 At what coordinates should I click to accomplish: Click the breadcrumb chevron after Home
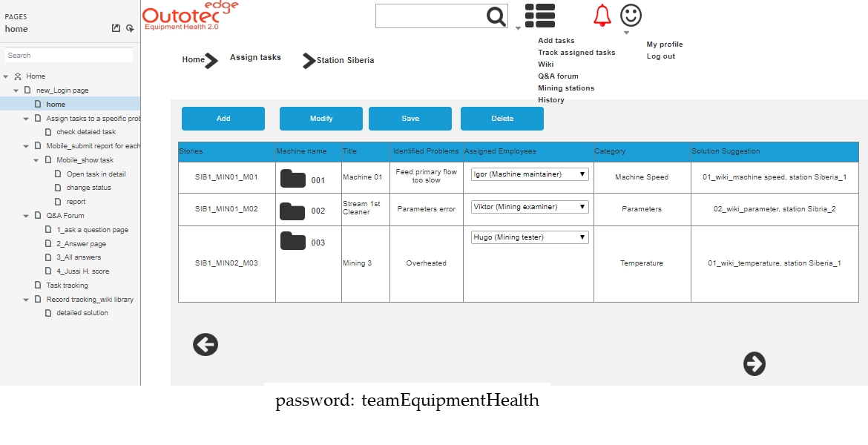[211, 60]
